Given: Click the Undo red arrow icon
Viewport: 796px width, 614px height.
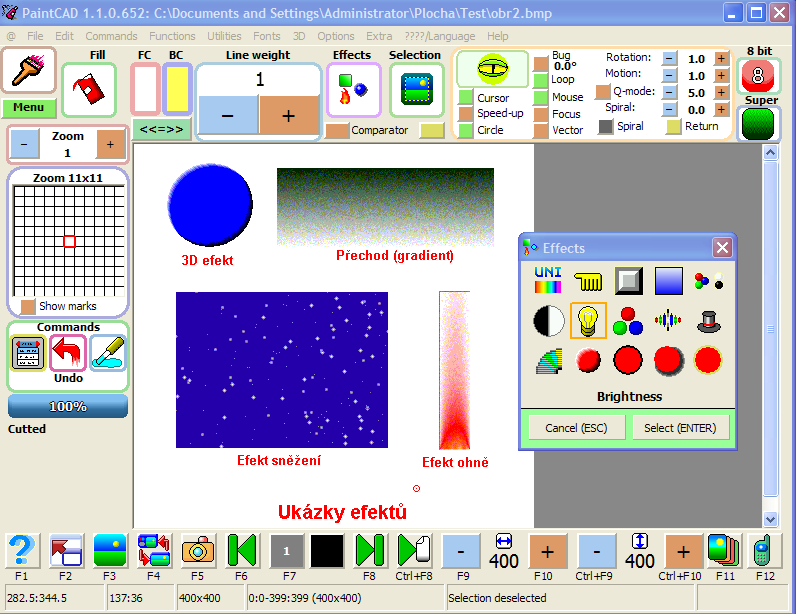Looking at the screenshot, I should 68,353.
